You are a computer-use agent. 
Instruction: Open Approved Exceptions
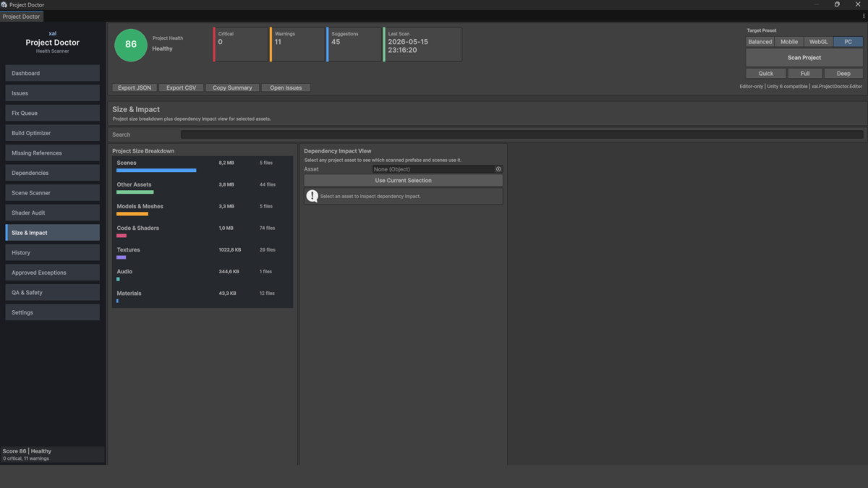pyautogui.click(x=53, y=273)
